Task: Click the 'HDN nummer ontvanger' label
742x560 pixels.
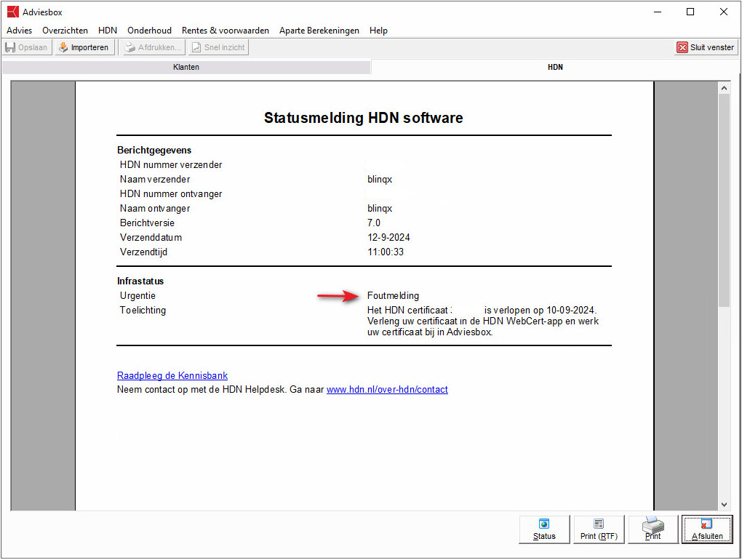Action: 171,194
